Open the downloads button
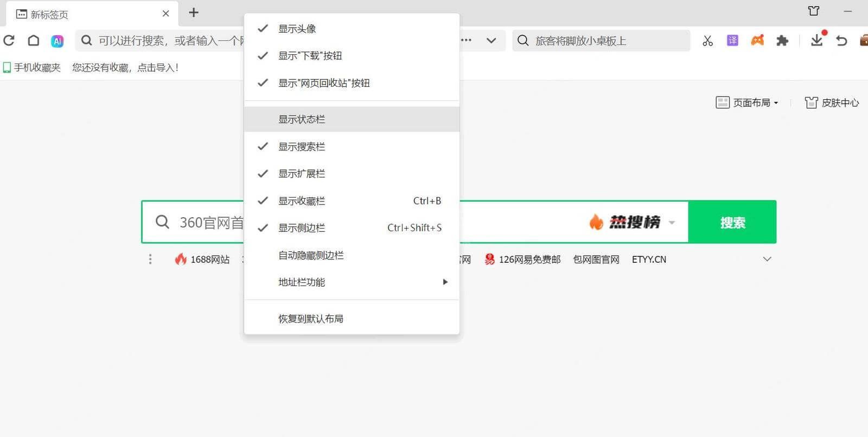 pyautogui.click(x=817, y=40)
